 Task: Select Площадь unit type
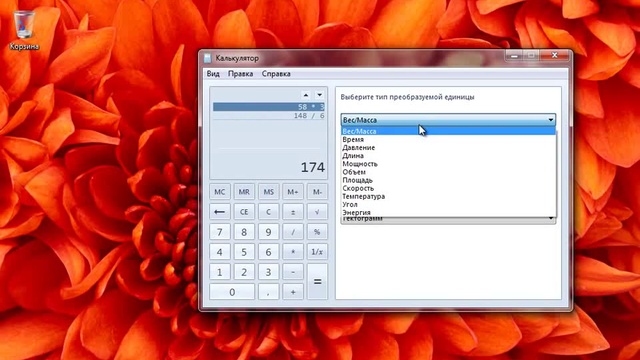click(x=448, y=180)
